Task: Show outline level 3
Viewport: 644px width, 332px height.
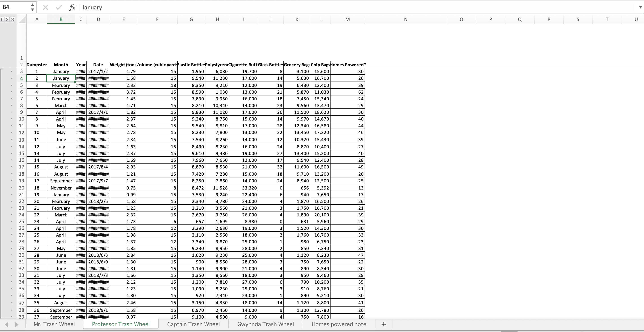Action: [x=12, y=19]
